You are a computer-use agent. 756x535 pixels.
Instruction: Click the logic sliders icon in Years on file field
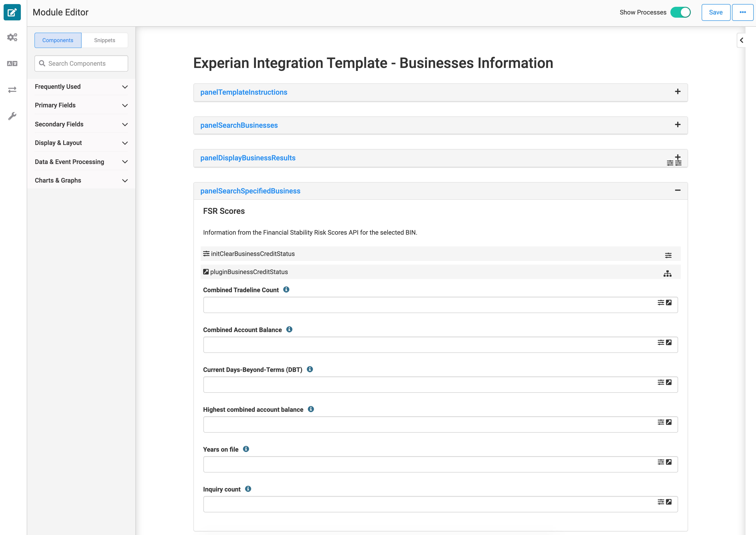coord(661,462)
